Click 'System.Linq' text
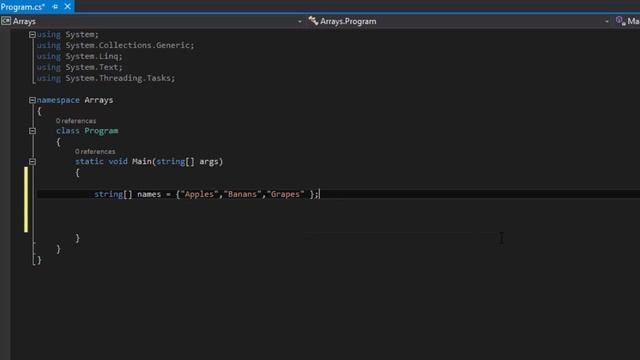Viewport: 640px width, 360px height. click(92, 56)
